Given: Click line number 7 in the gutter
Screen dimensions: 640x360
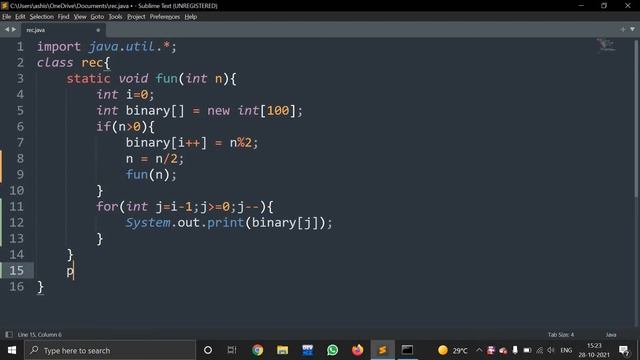Looking at the screenshot, I should click(x=20, y=143).
